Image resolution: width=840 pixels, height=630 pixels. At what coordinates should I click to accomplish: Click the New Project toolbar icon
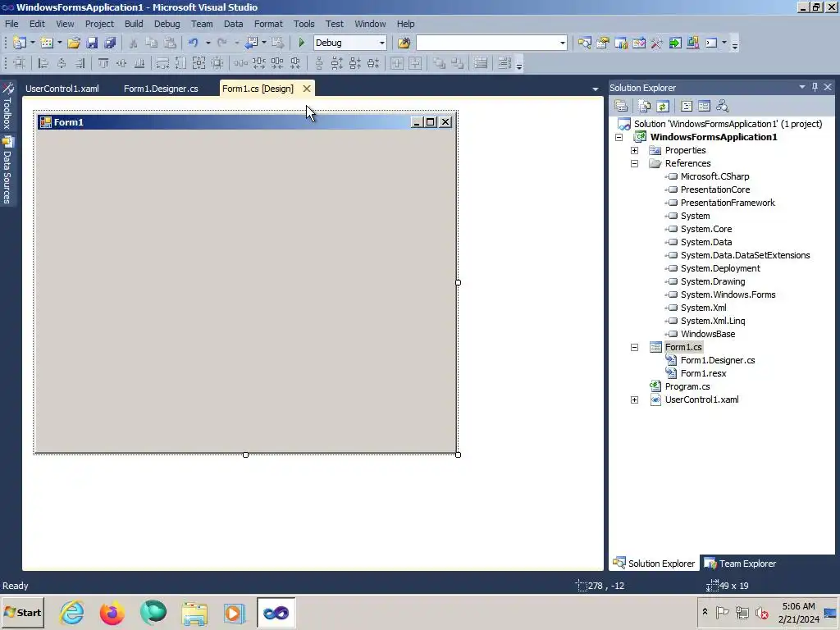pos(20,43)
